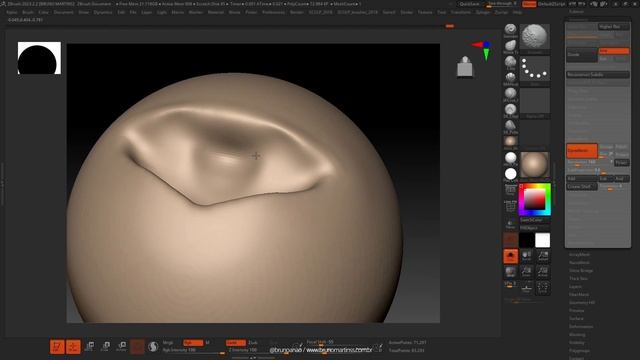Click the SwitchColor button
Image resolution: width=640 pixels, height=360 pixels.
535,220
